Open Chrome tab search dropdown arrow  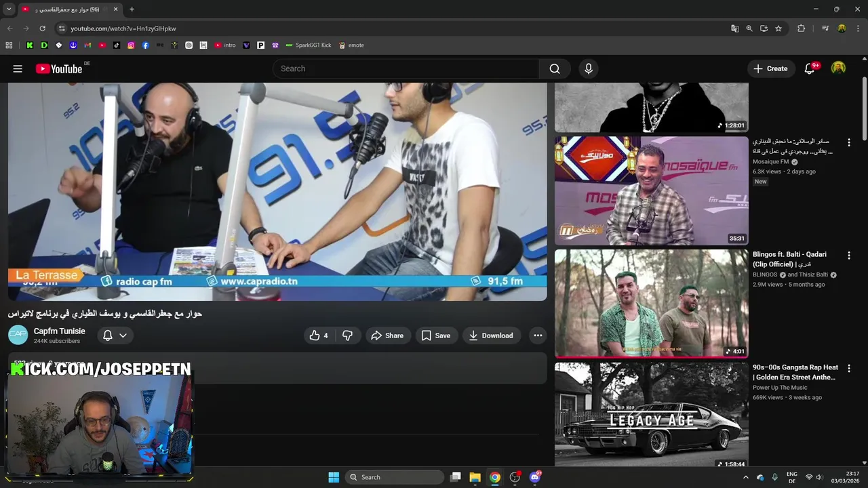click(x=9, y=9)
